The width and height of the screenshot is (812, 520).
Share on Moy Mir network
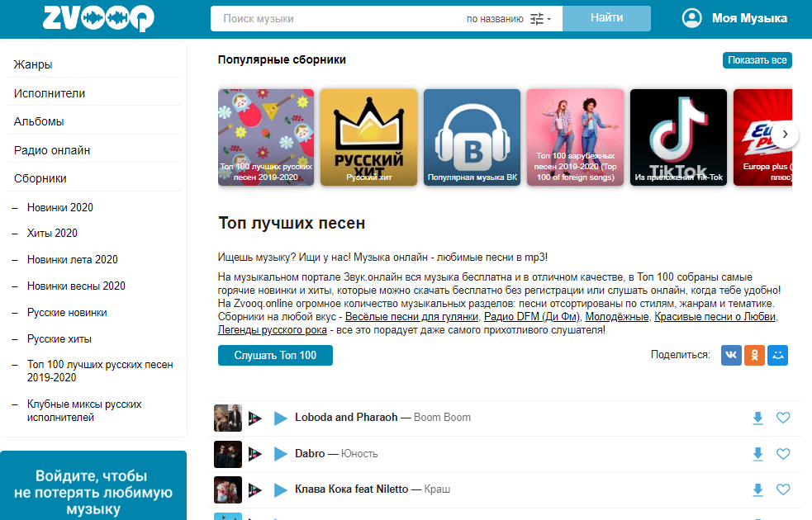tap(778, 355)
